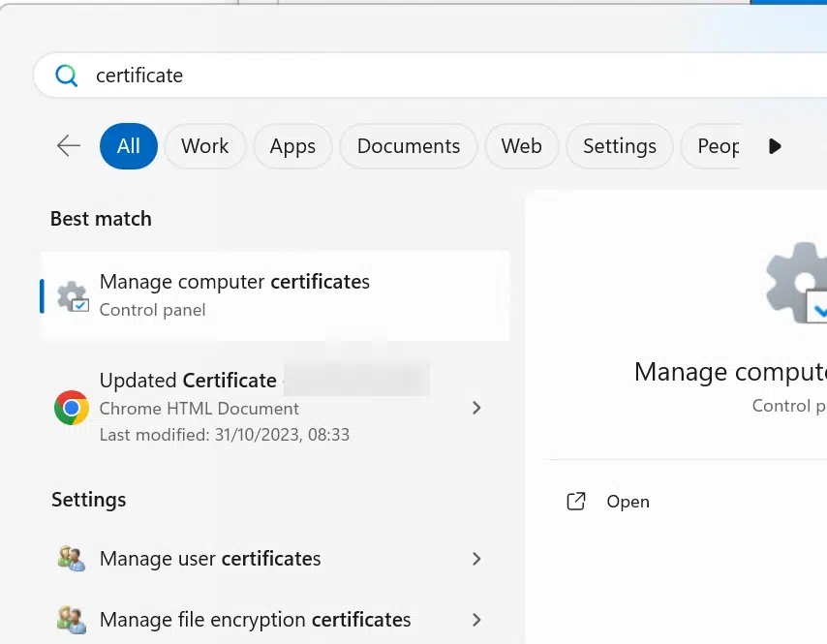The height and width of the screenshot is (644, 827).
Task: Select the All filter tab
Action: (x=129, y=146)
